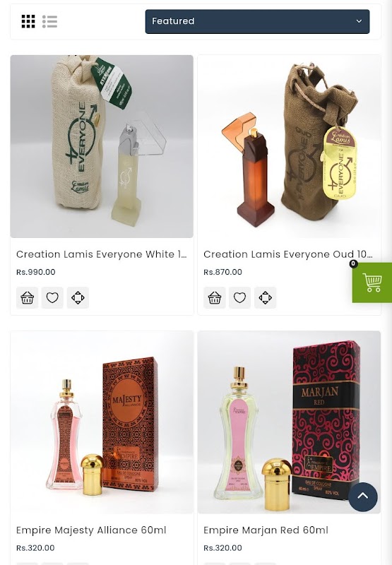Screen dimensions: 392x565
Task: Switch to grid view layout
Action: pyautogui.click(x=28, y=21)
